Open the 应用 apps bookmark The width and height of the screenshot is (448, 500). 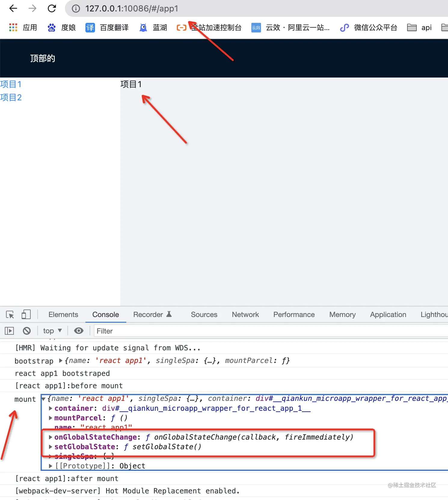pyautogui.click(x=23, y=28)
